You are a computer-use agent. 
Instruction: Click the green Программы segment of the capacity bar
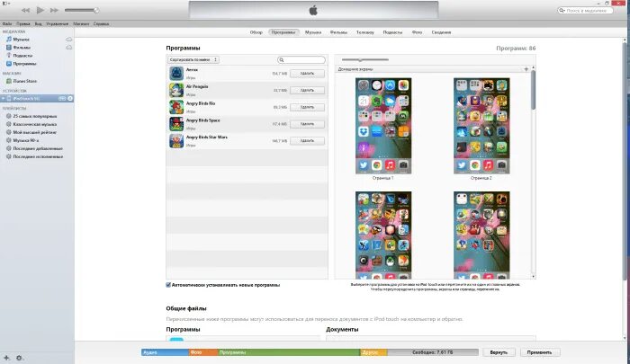pyautogui.click(x=289, y=352)
